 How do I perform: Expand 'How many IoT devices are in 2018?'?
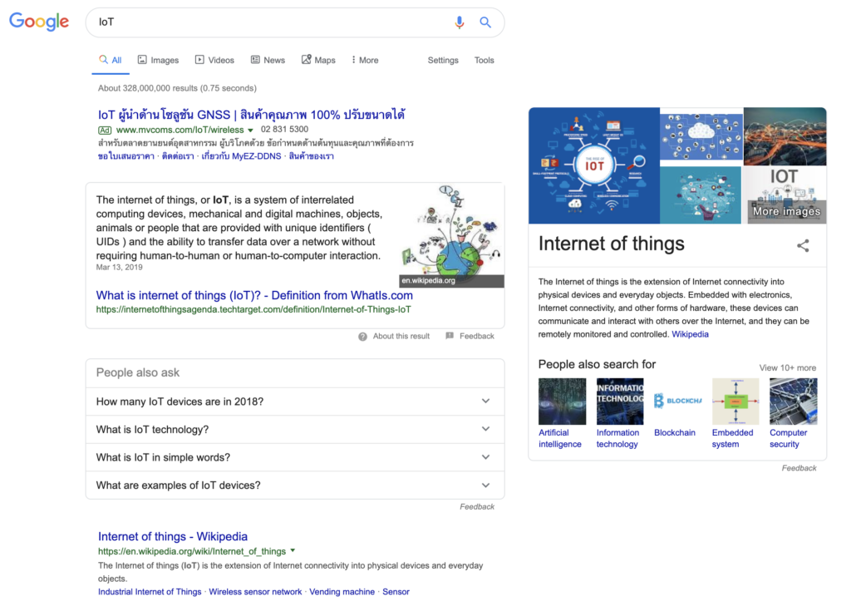click(x=295, y=402)
